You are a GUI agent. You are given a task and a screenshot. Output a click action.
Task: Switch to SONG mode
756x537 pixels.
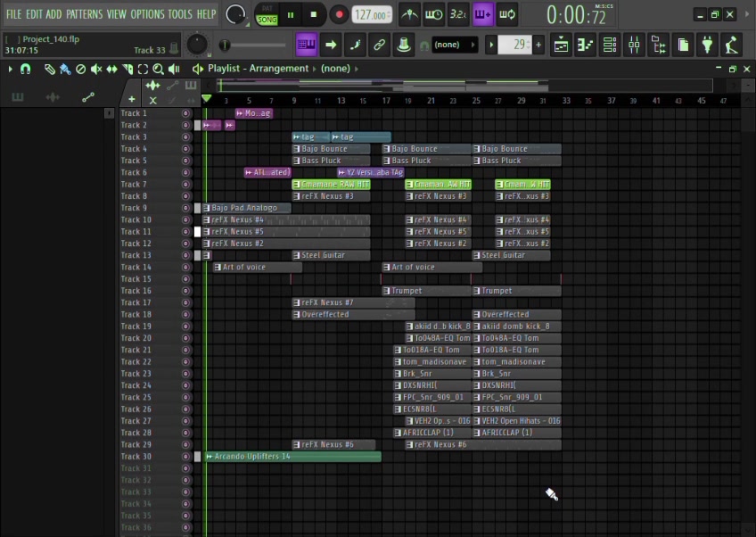point(267,19)
